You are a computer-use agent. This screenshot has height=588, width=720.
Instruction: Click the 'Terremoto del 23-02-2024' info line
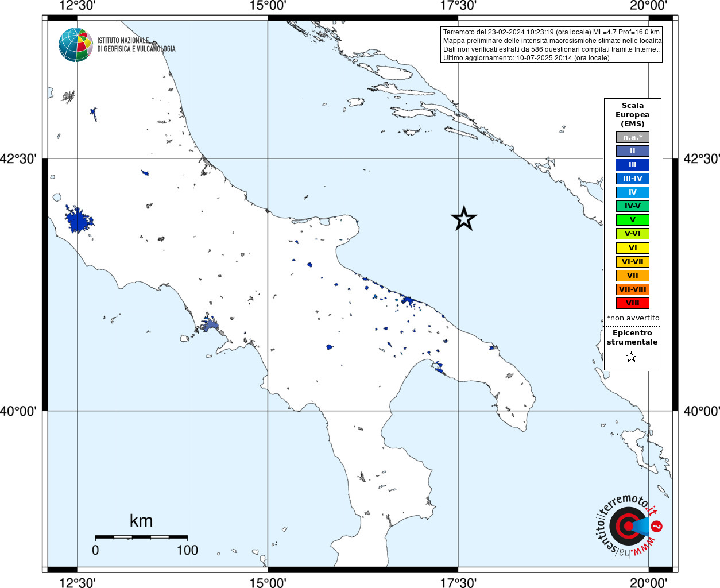(x=551, y=32)
